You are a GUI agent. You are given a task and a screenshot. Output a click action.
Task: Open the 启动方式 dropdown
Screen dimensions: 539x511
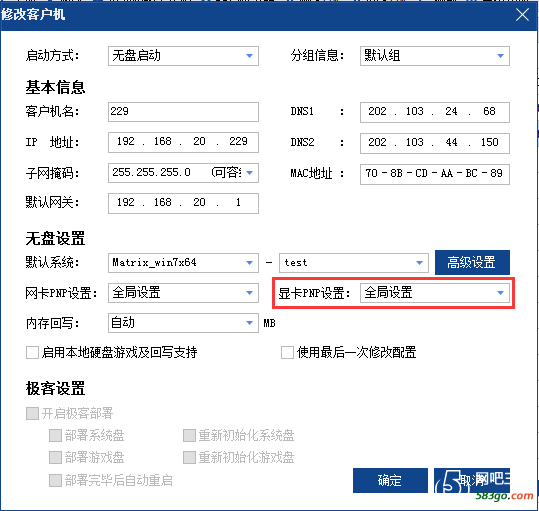pyautogui.click(x=183, y=56)
